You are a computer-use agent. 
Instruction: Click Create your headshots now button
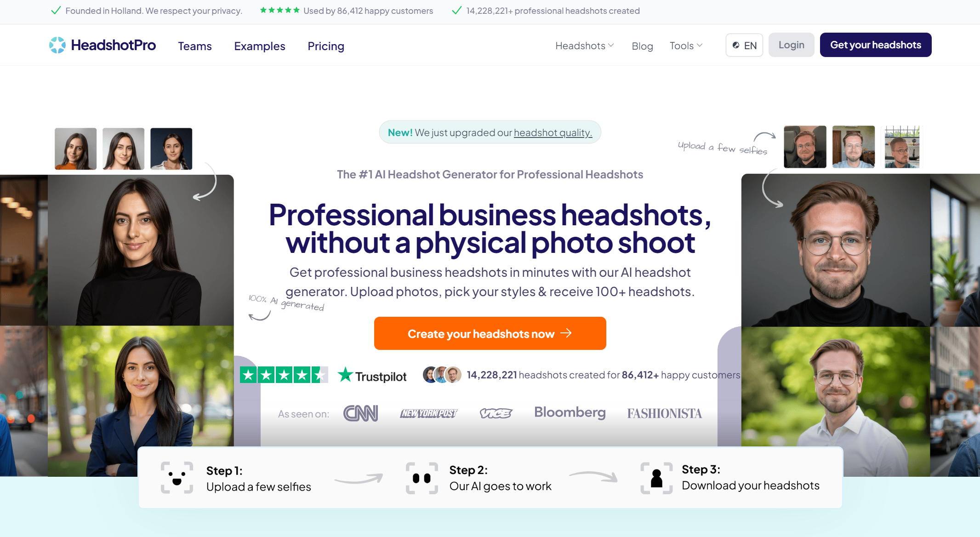[490, 333]
